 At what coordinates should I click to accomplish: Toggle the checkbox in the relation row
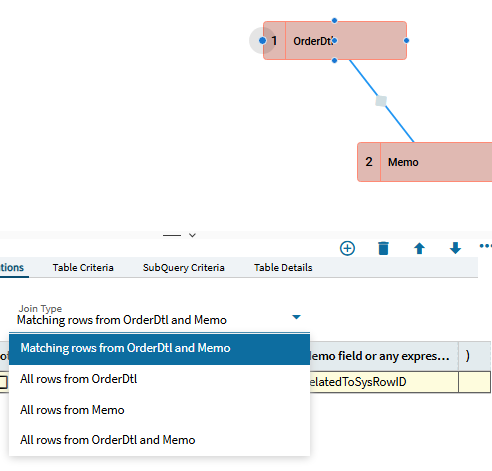[3, 382]
